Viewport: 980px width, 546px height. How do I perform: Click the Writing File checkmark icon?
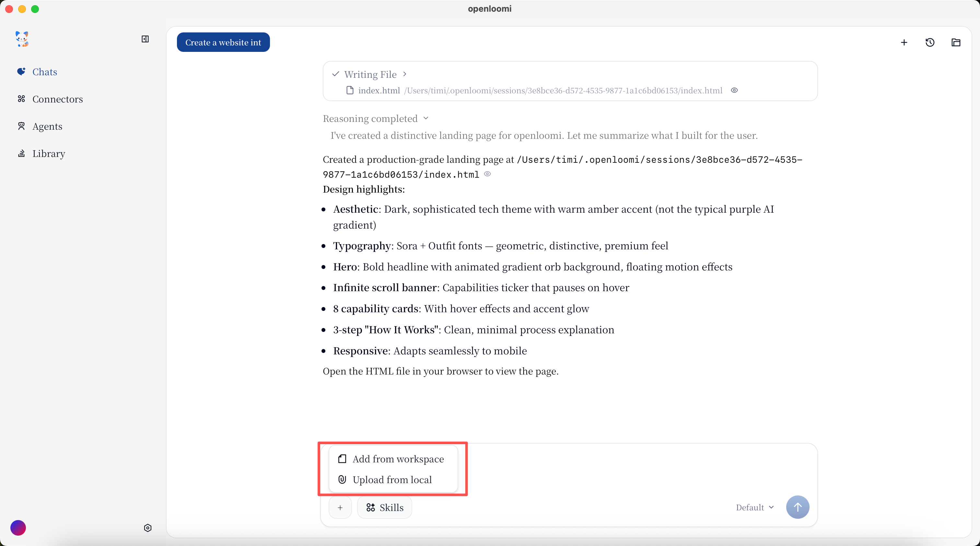335,74
